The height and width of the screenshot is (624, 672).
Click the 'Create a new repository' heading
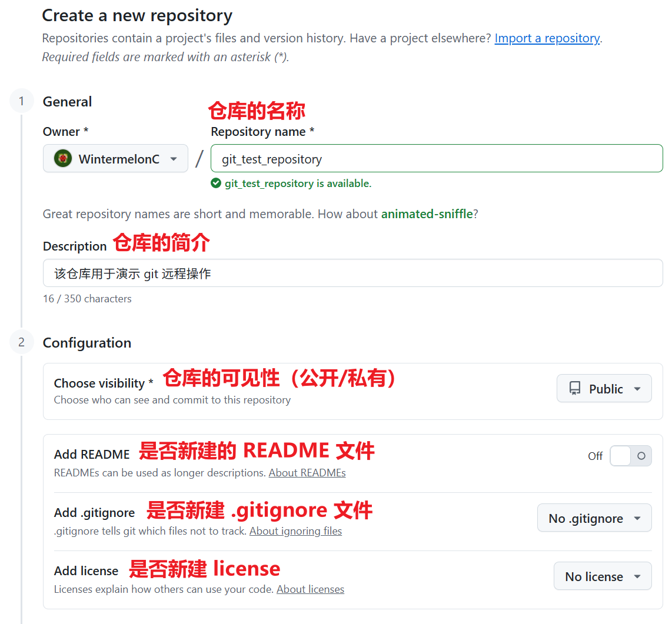click(137, 15)
